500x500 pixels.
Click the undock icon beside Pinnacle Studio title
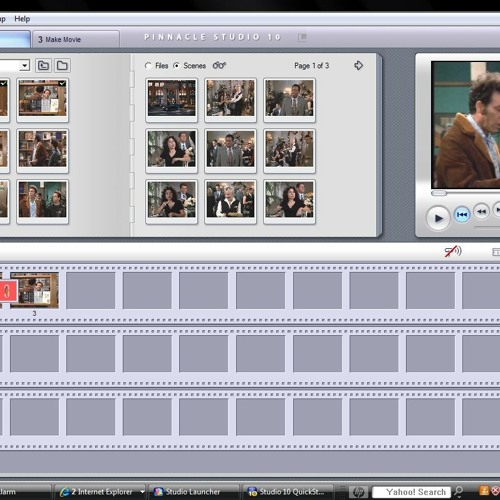[302, 37]
